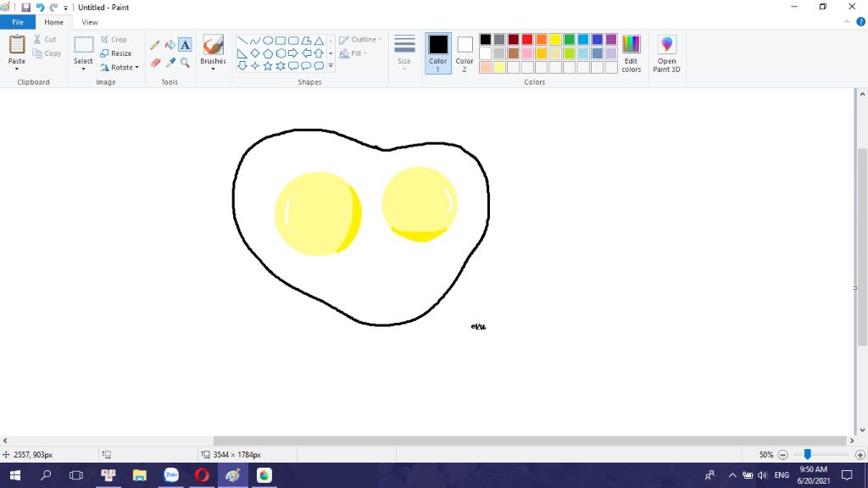Choose the Hexagon shape
The width and height of the screenshot is (868, 488).
click(x=280, y=53)
